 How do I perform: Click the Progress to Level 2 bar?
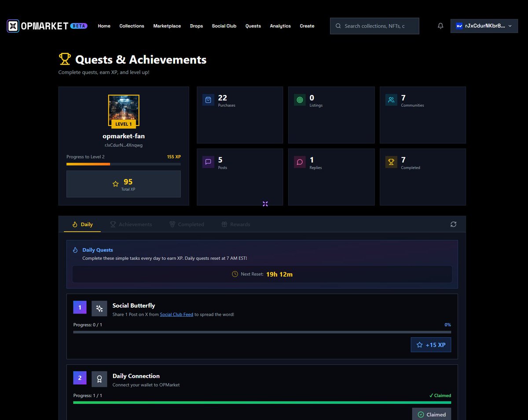point(124,164)
